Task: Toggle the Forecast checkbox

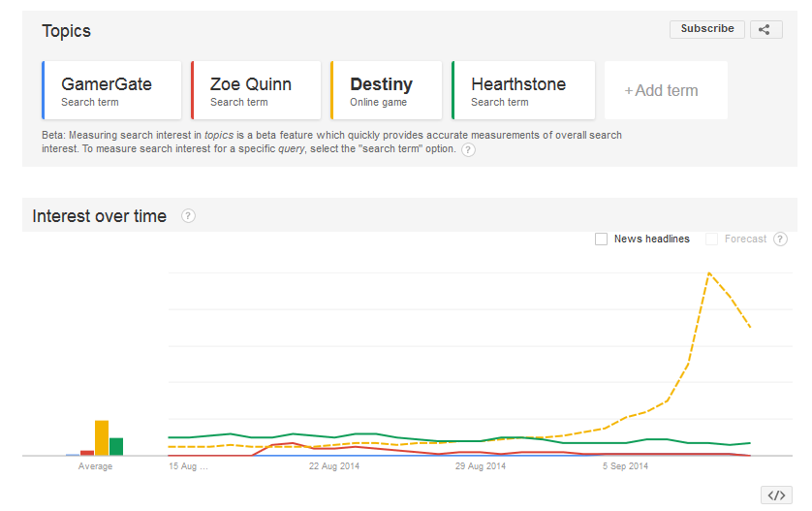Action: pyautogui.click(x=712, y=239)
